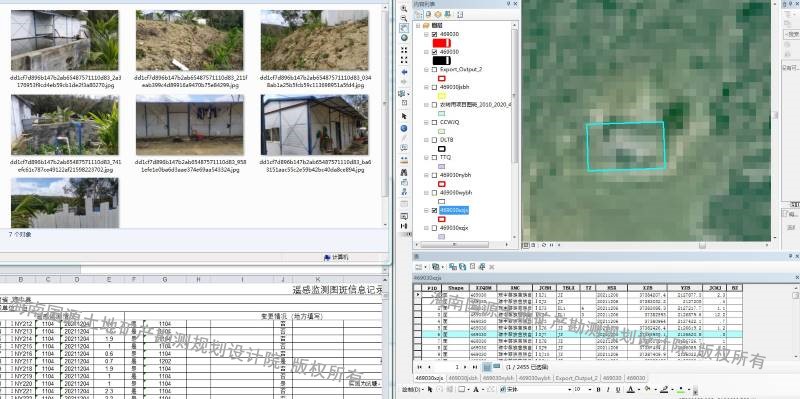Select the Pan hand tool
Image resolution: width=800 pixels, height=399 pixels.
(x=404, y=28)
